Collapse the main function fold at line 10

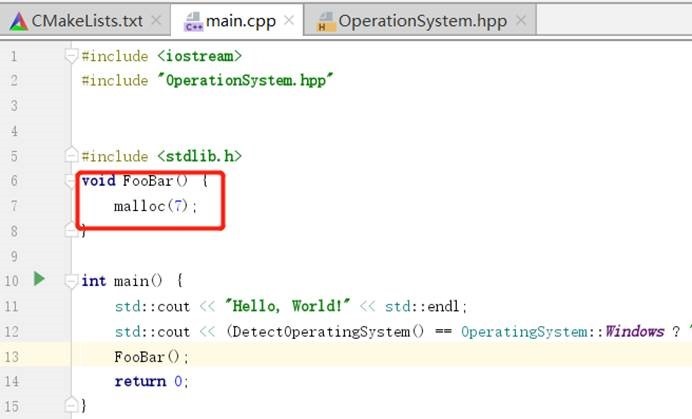click(x=71, y=281)
